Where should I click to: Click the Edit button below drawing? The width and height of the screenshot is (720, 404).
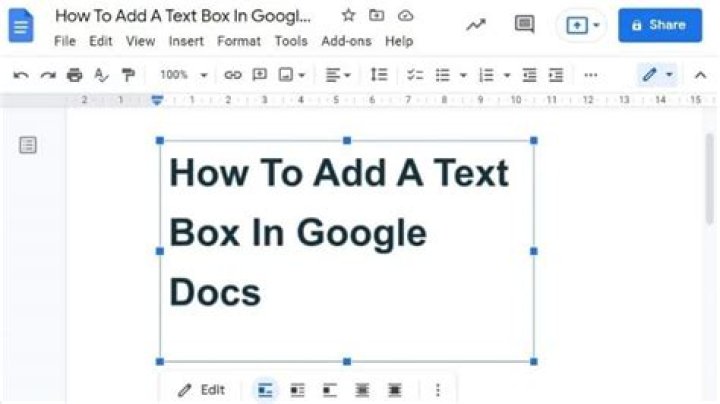tap(201, 390)
